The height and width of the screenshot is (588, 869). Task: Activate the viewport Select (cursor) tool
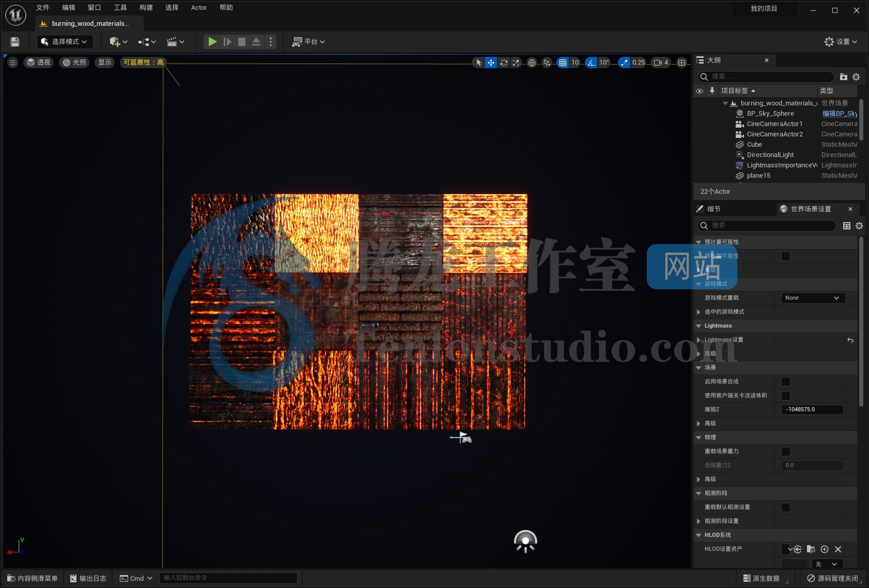pyautogui.click(x=479, y=63)
